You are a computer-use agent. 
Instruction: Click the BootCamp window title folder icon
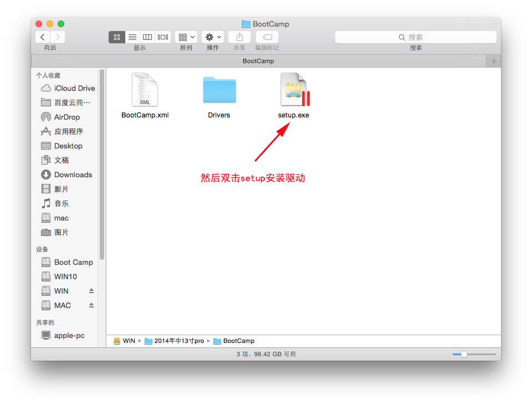pos(246,24)
